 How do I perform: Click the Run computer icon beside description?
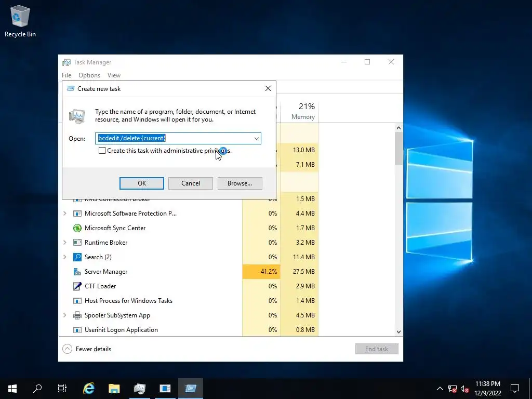pos(77,116)
